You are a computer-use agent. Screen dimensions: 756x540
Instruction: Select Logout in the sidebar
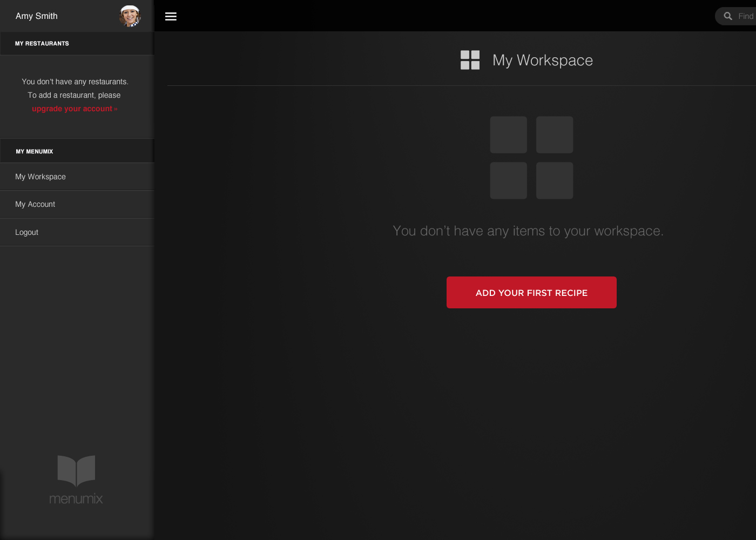tap(77, 232)
